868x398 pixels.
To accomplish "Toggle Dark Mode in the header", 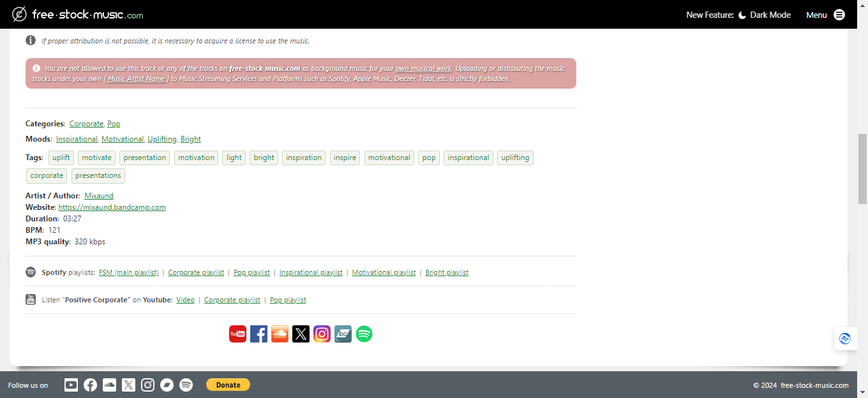I will tap(765, 15).
